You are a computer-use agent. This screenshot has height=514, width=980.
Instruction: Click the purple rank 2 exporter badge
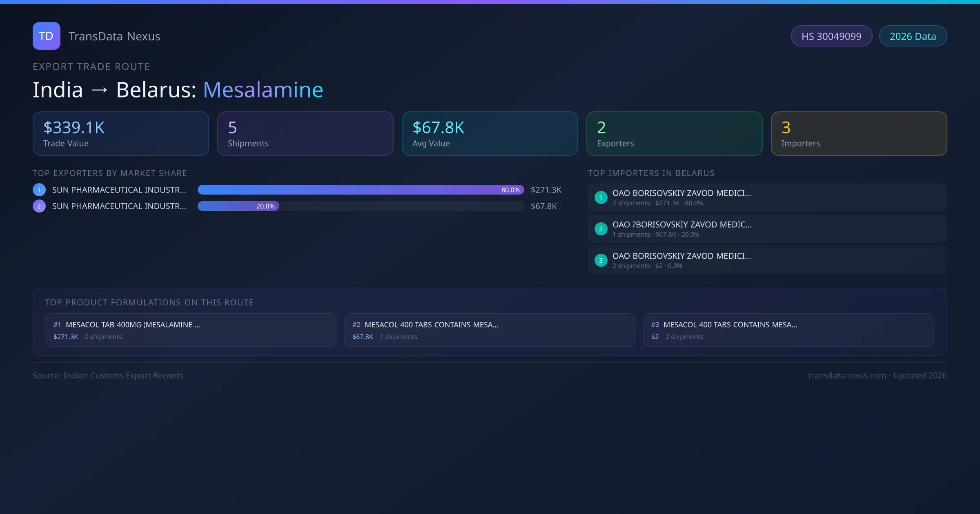pyautogui.click(x=39, y=206)
